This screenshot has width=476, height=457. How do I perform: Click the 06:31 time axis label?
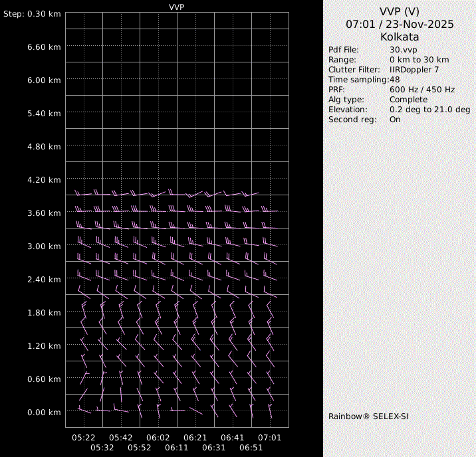214,448
